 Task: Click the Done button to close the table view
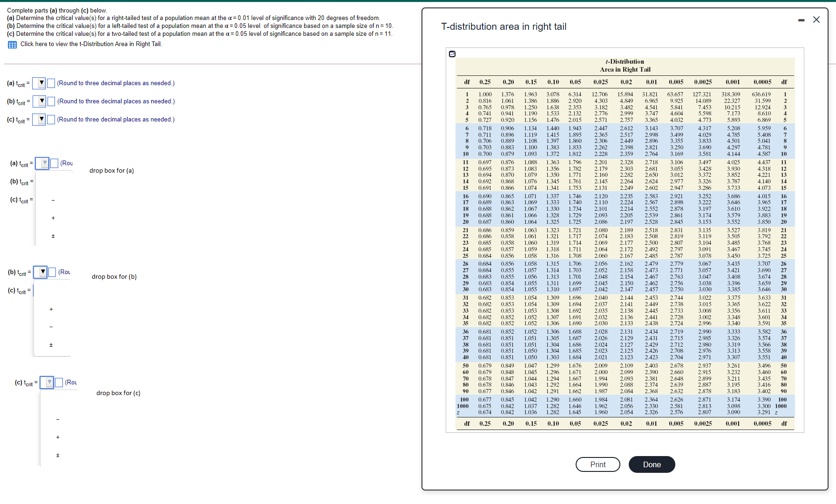point(652,464)
